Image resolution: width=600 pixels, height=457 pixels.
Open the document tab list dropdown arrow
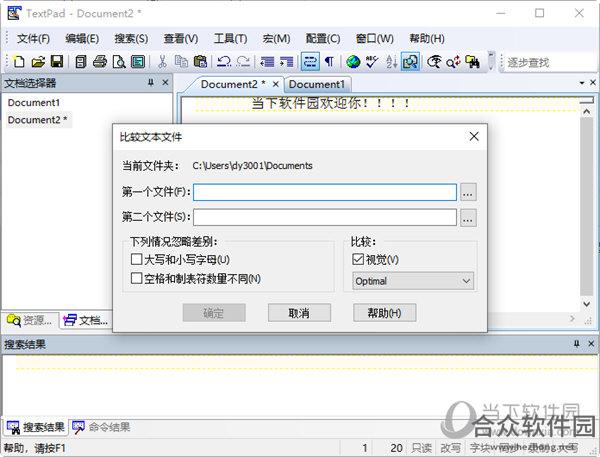[582, 83]
